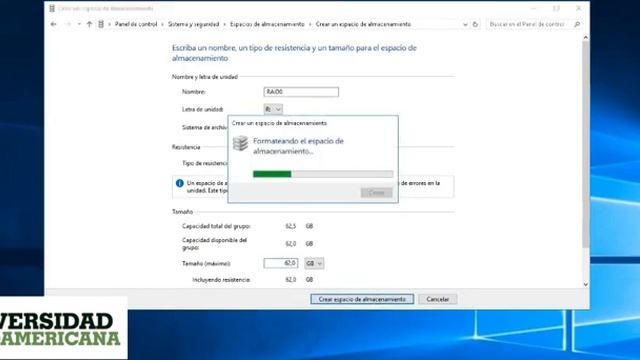This screenshot has height=360, width=640.
Task: Click the greyed Cerrar button in dialog
Action: pyautogui.click(x=376, y=193)
